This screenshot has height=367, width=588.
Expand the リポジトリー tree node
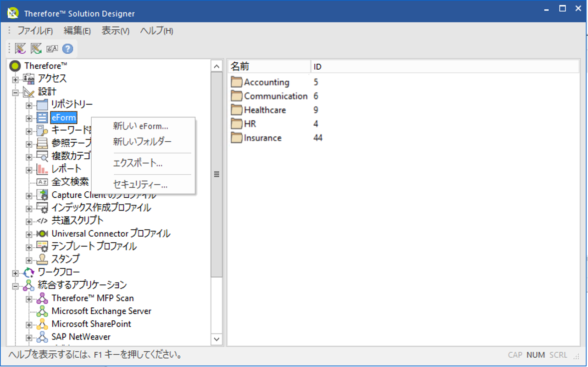click(x=29, y=106)
